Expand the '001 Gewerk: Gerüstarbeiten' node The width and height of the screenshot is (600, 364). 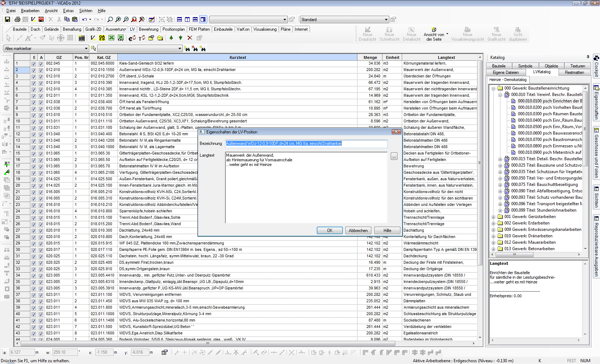[493, 217]
